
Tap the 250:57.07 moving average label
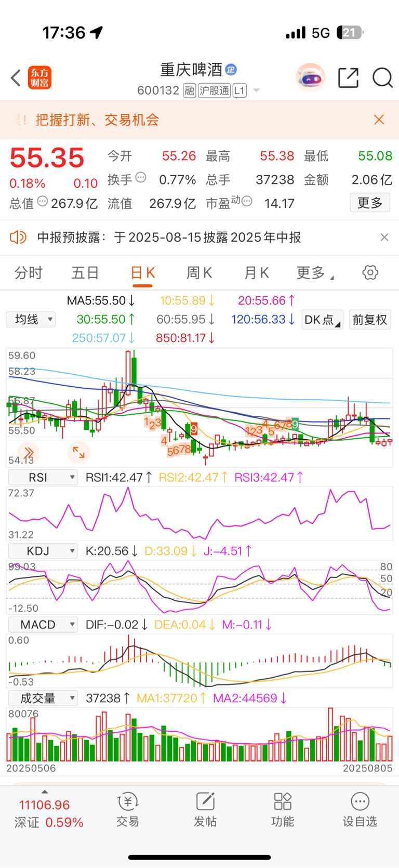point(103,338)
